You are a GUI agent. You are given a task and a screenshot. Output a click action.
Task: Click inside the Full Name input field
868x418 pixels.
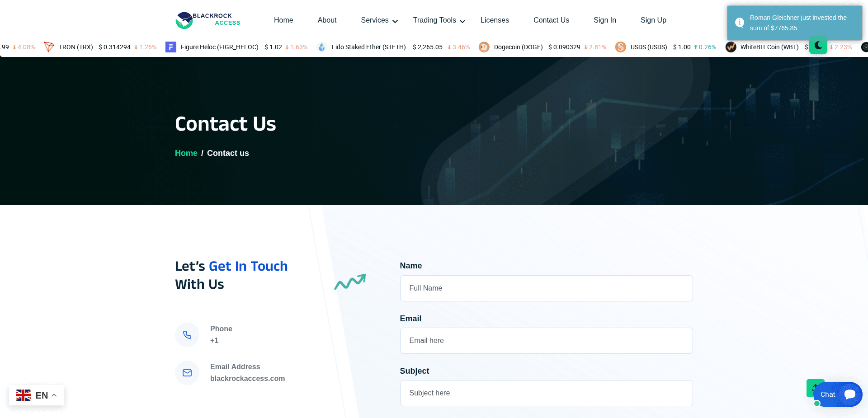click(546, 288)
